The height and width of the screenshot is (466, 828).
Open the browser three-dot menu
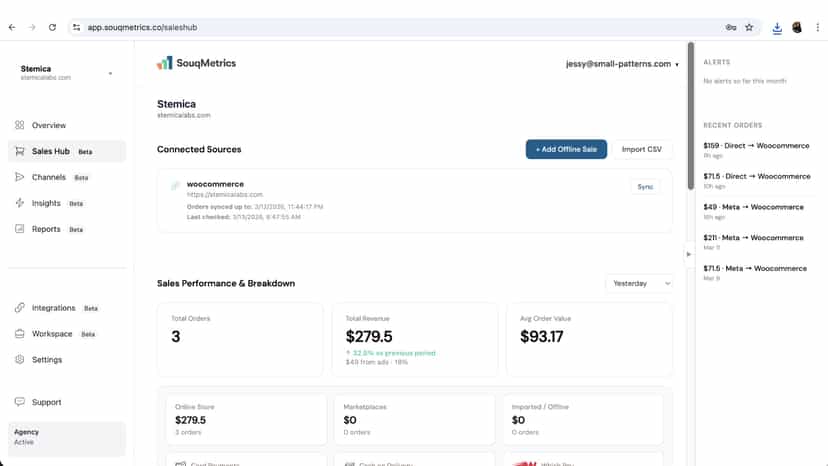[x=817, y=27]
